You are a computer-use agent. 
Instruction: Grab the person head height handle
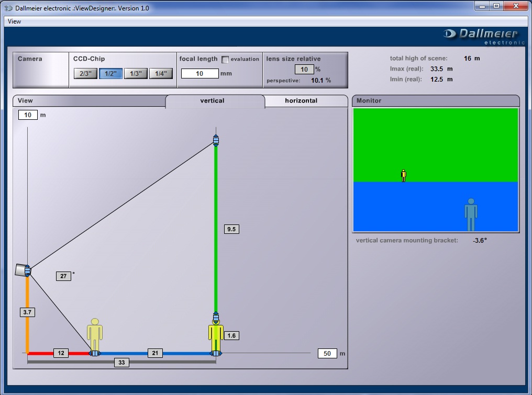(x=216, y=318)
